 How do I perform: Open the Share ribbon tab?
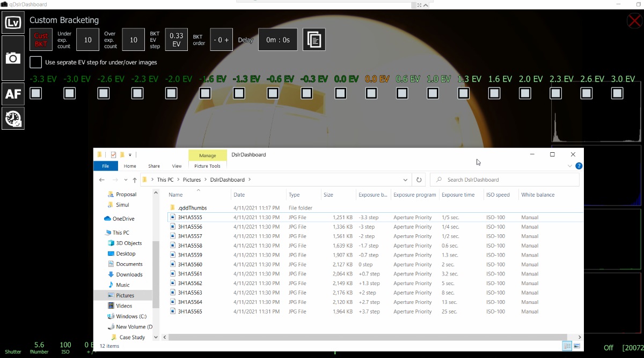pyautogui.click(x=154, y=166)
